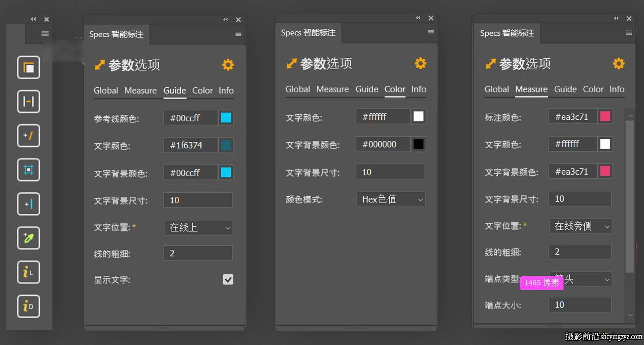This screenshot has height=345, width=644.
Task: Click the info L tool icon
Action: tap(28, 272)
